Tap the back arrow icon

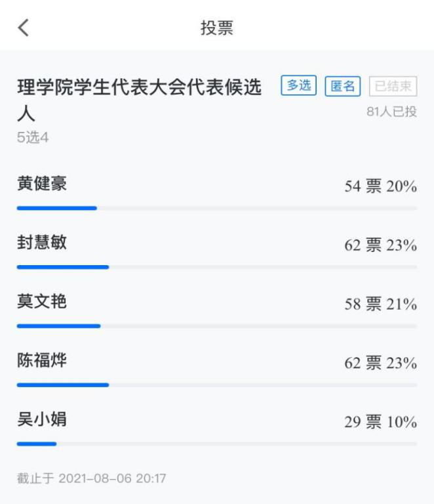click(x=24, y=28)
